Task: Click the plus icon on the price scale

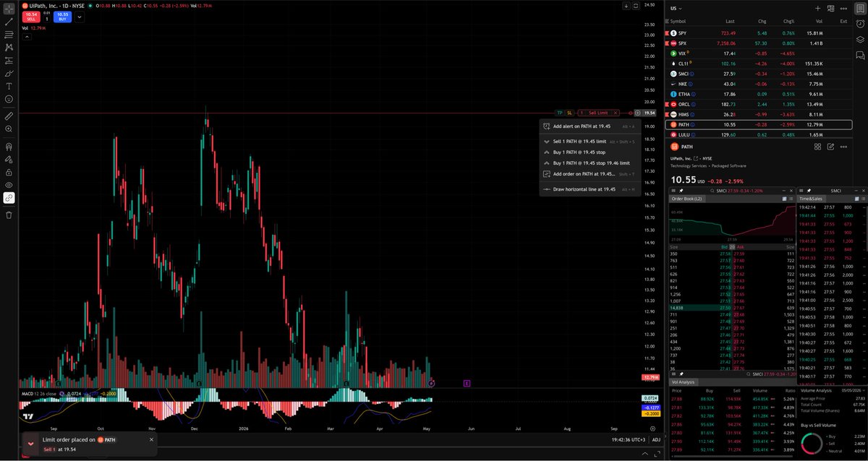Action: pyautogui.click(x=637, y=113)
